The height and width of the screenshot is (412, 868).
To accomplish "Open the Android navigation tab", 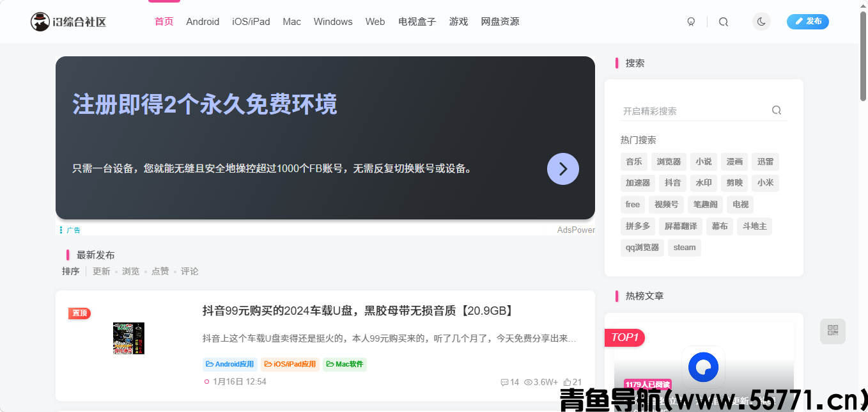I will tap(203, 22).
